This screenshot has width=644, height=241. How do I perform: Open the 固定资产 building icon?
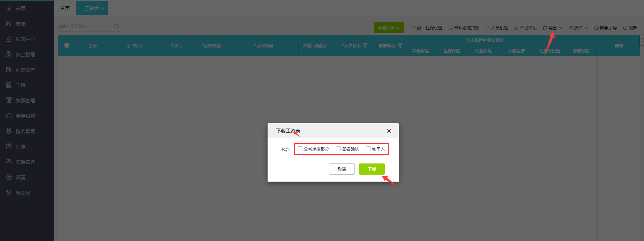click(9, 70)
